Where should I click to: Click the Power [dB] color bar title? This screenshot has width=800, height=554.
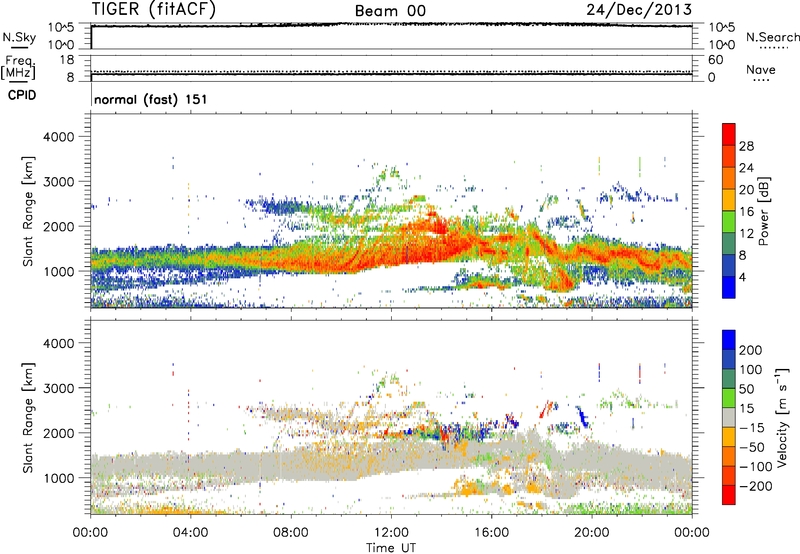point(764,211)
